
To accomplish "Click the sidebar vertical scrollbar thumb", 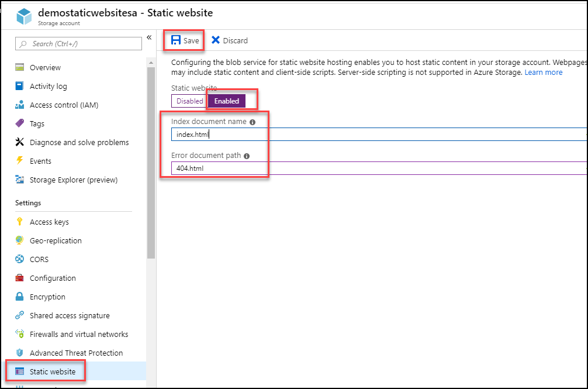I will pos(151,163).
